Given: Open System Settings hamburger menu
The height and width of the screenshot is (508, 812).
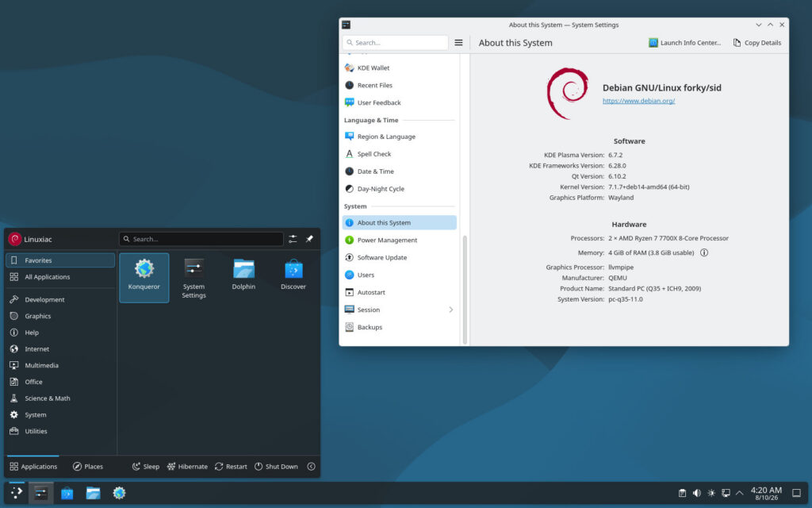Looking at the screenshot, I should [x=458, y=43].
